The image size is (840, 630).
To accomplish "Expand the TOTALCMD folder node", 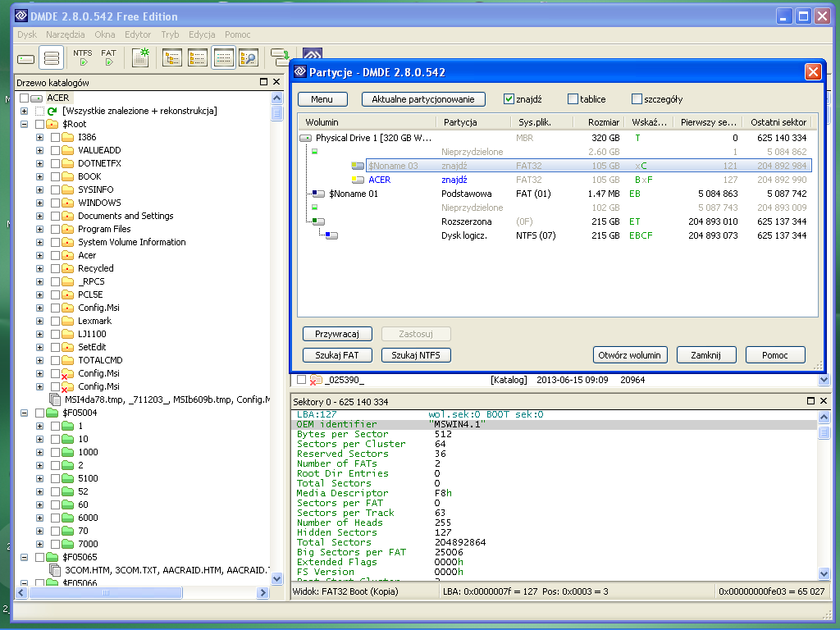I will pos(39,361).
